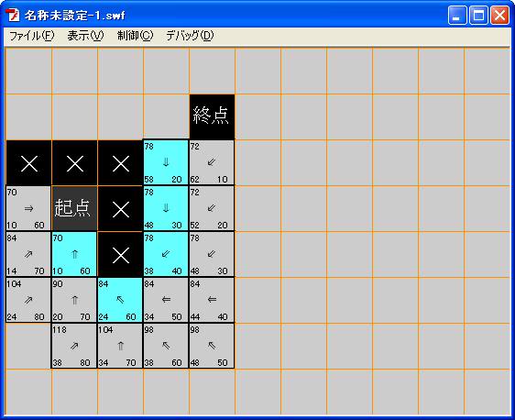Click the diagonal arrow in the cyan 38/40 cell

pos(166,254)
